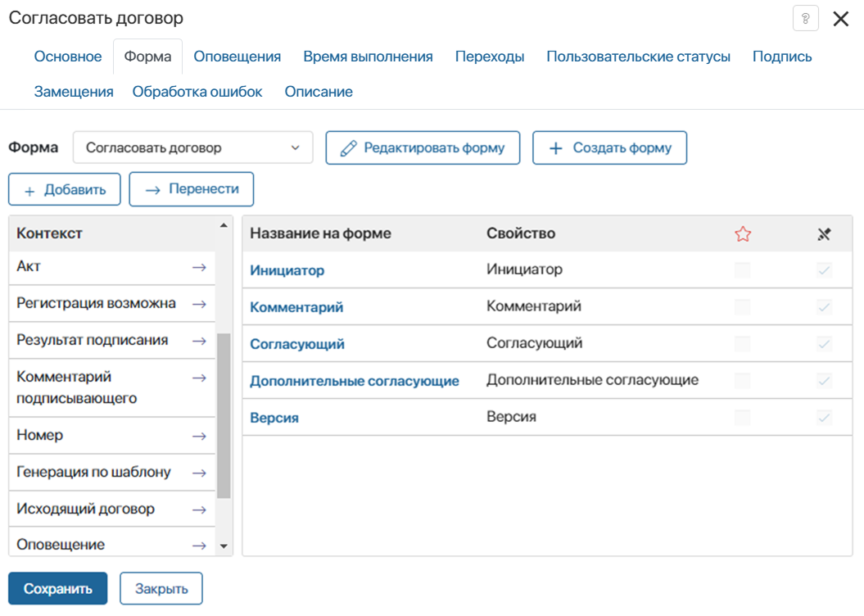The width and height of the screenshot is (864, 616).
Task: Click arrow next to Регистрация возможна
Action: (199, 304)
